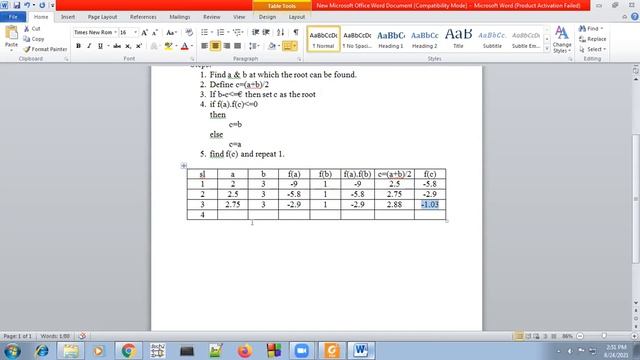Open the font name dropdown
Viewport: 640px width, 360px height.
116,32
